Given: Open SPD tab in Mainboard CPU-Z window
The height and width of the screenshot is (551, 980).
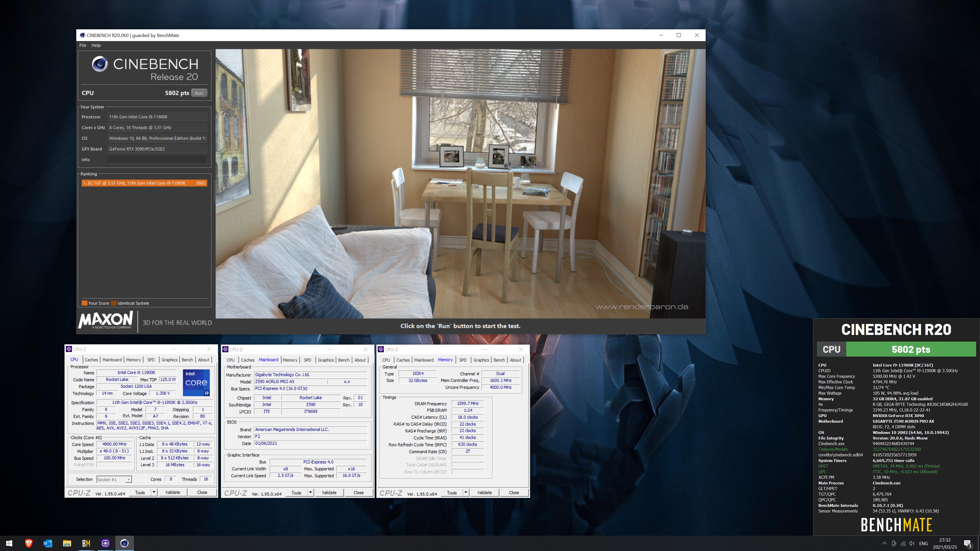Looking at the screenshot, I should click(x=307, y=360).
